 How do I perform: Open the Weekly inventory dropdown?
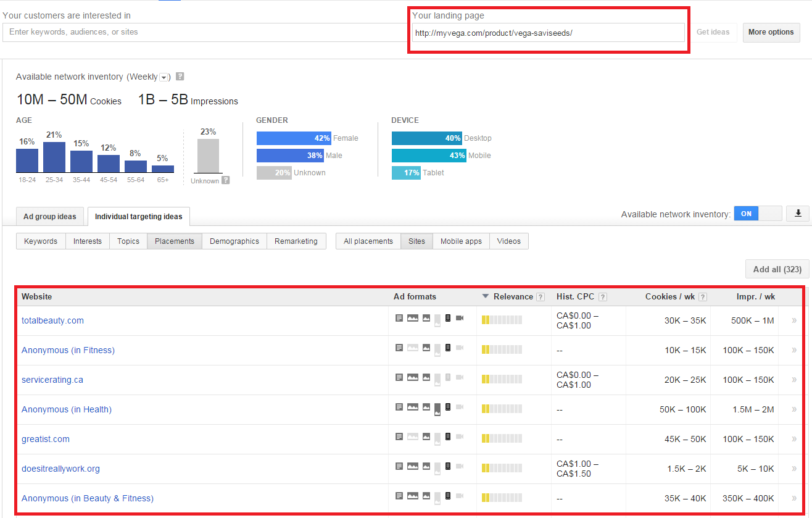click(164, 77)
